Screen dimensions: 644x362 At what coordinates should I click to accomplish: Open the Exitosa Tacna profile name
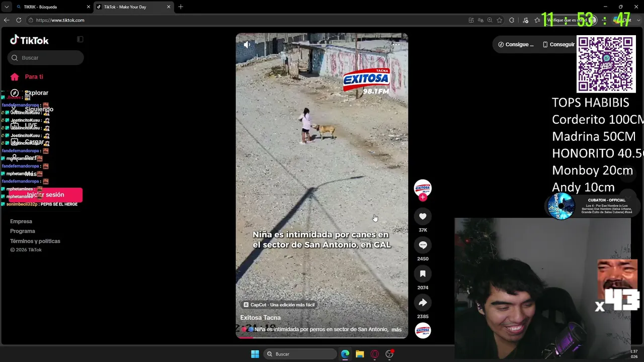[x=261, y=318]
